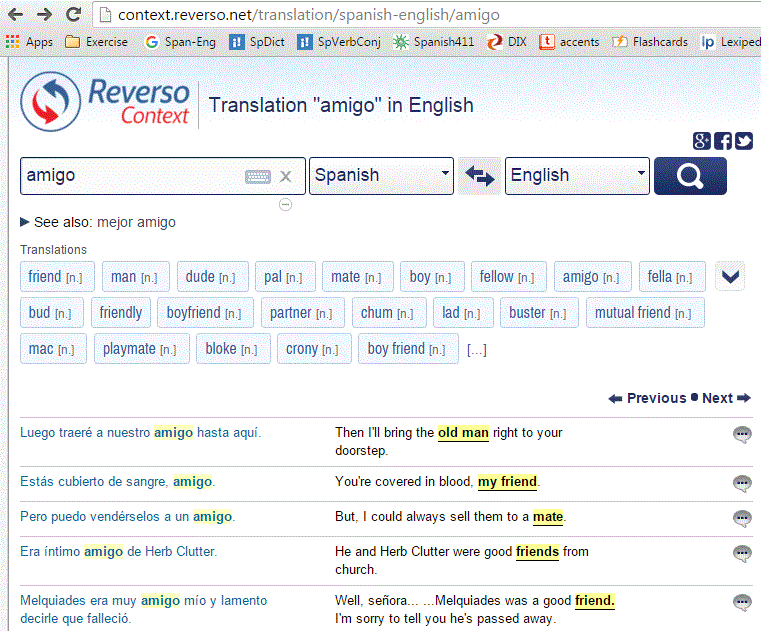The width and height of the screenshot is (761, 631).
Task: Clear the search box with the X icon
Action: click(x=285, y=176)
